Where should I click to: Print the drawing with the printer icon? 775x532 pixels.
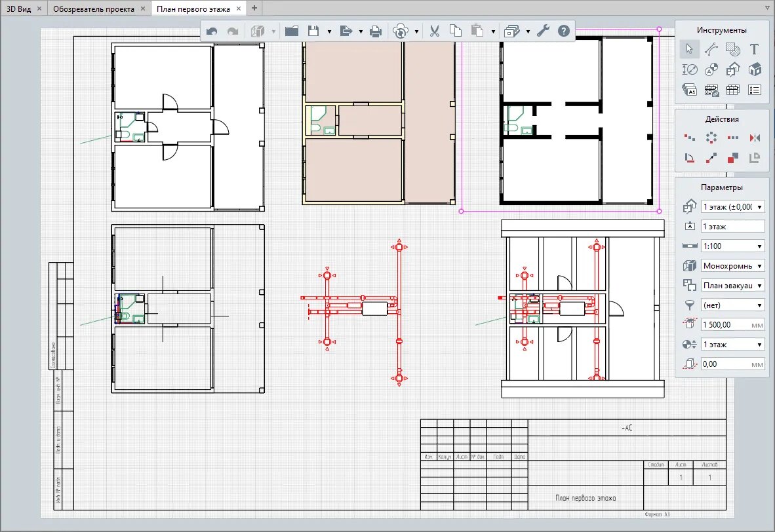click(x=376, y=31)
